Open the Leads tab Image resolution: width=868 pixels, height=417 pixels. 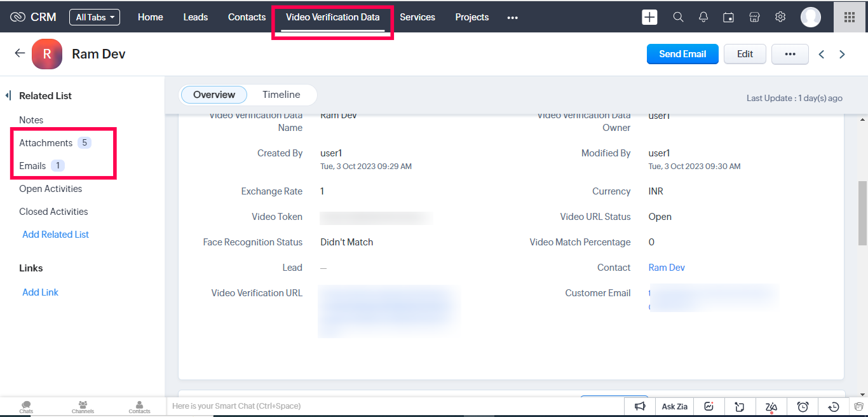click(195, 17)
